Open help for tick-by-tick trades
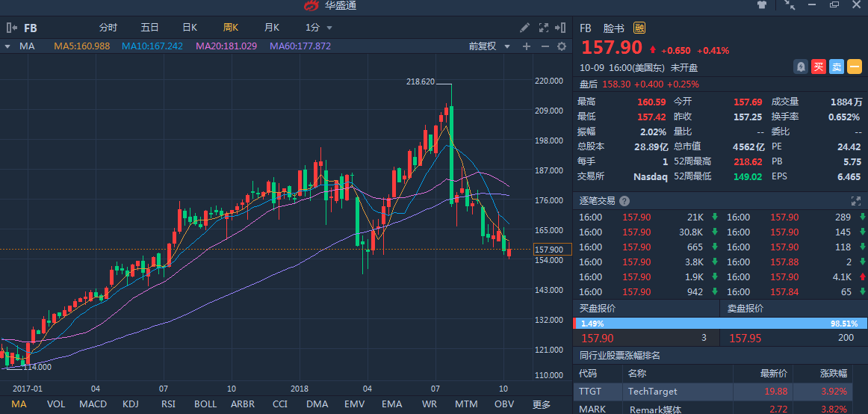 pos(624,201)
